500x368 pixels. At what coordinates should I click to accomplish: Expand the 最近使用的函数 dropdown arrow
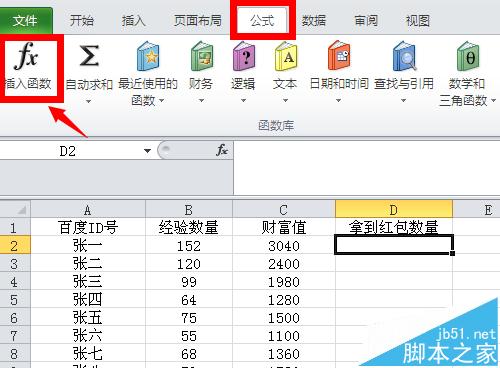tap(161, 100)
